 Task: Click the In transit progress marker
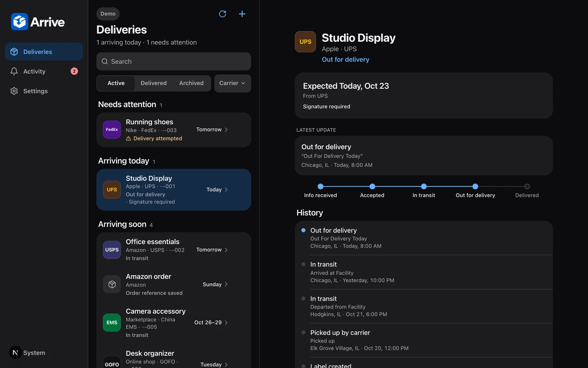click(x=424, y=186)
